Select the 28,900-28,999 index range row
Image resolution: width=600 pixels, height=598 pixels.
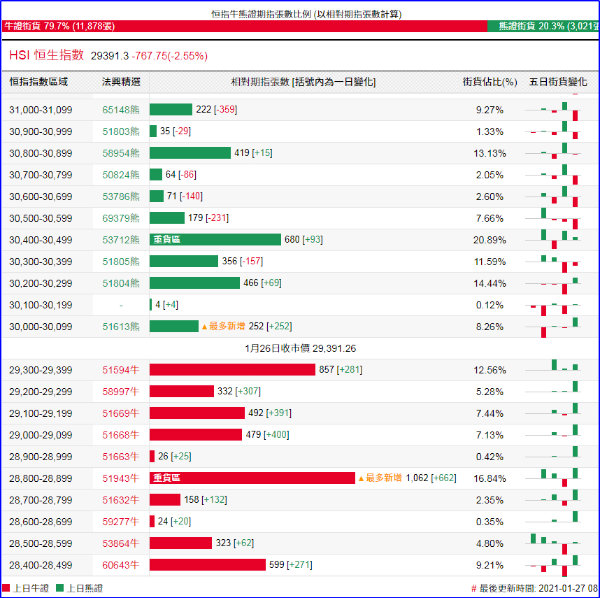[x=300, y=457]
